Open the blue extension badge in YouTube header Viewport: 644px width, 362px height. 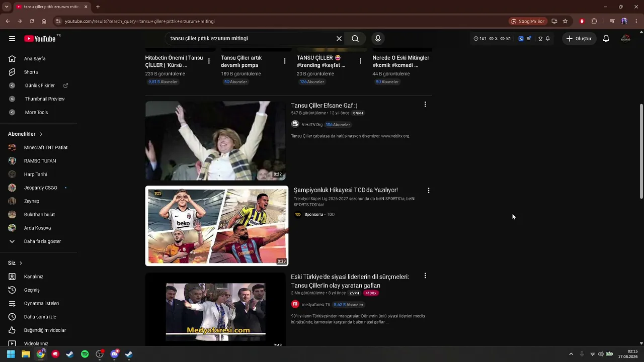tap(521, 39)
